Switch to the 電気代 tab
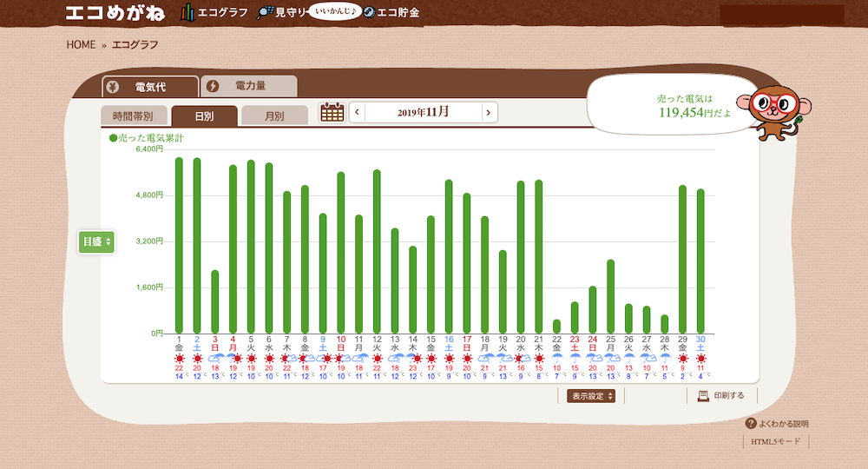The image size is (868, 469). 150,87
